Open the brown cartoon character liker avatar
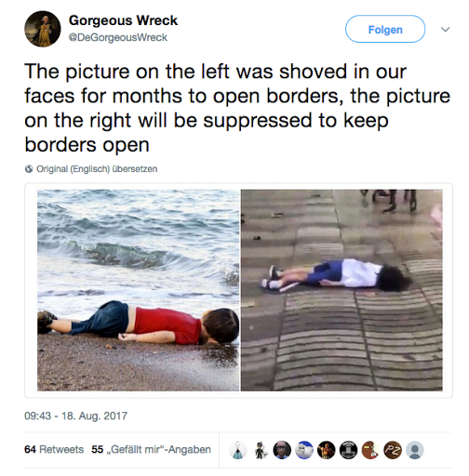The width and height of the screenshot is (469, 476). [370, 450]
